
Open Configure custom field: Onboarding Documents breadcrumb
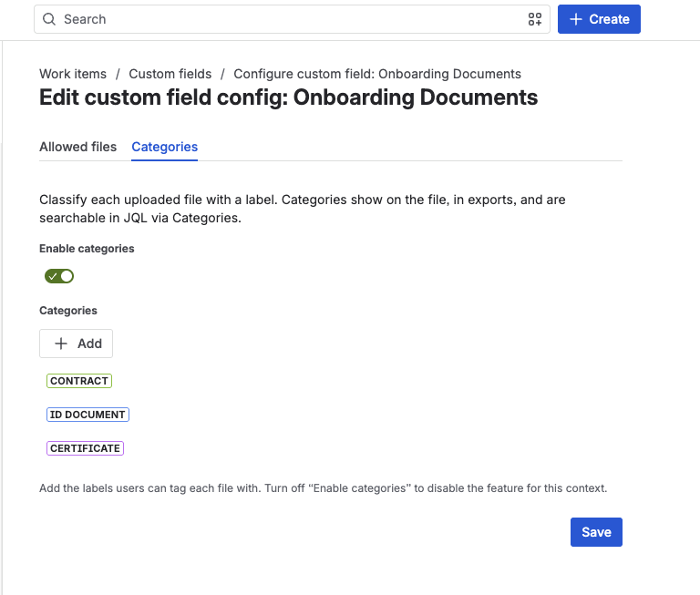tap(377, 74)
